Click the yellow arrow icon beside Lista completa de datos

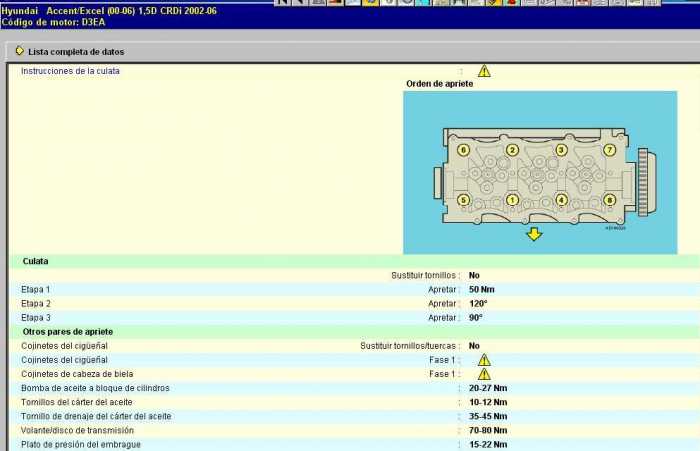pyautogui.click(x=19, y=51)
